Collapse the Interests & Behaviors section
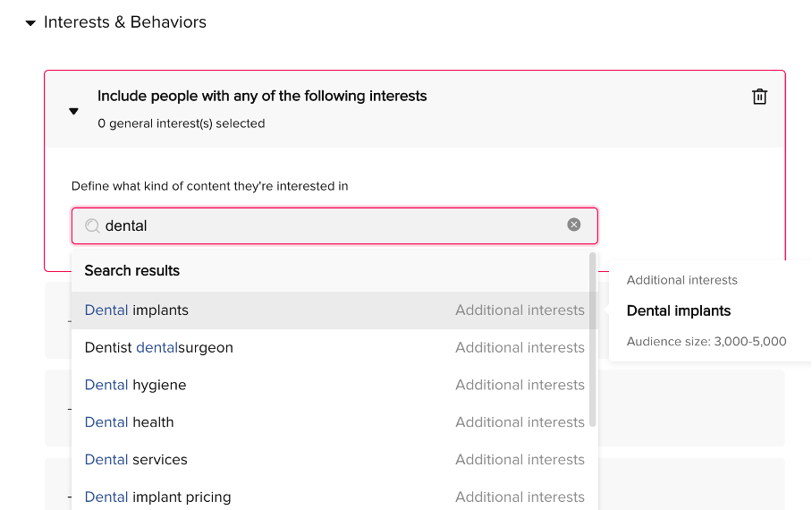Image resolution: width=812 pixels, height=510 pixels. [x=30, y=22]
